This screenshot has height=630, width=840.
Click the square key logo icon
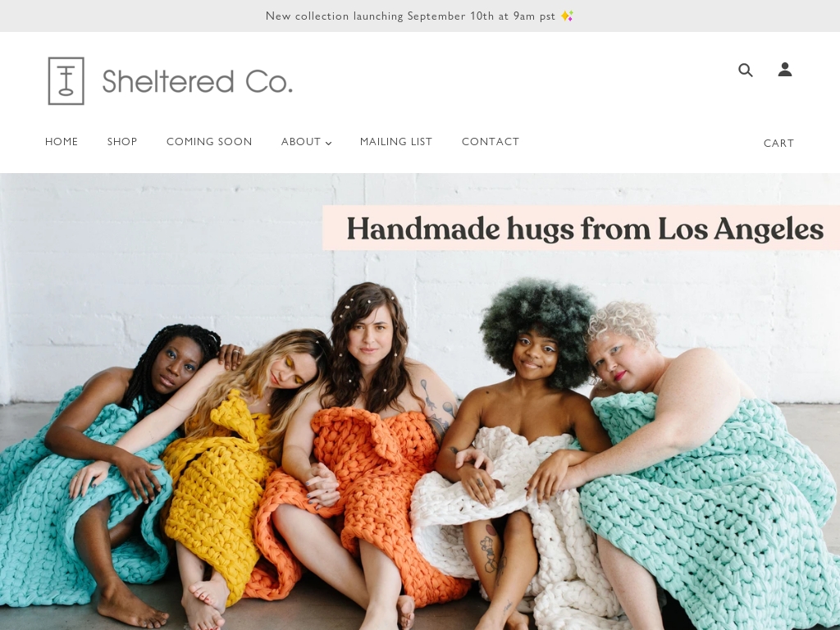(x=66, y=81)
